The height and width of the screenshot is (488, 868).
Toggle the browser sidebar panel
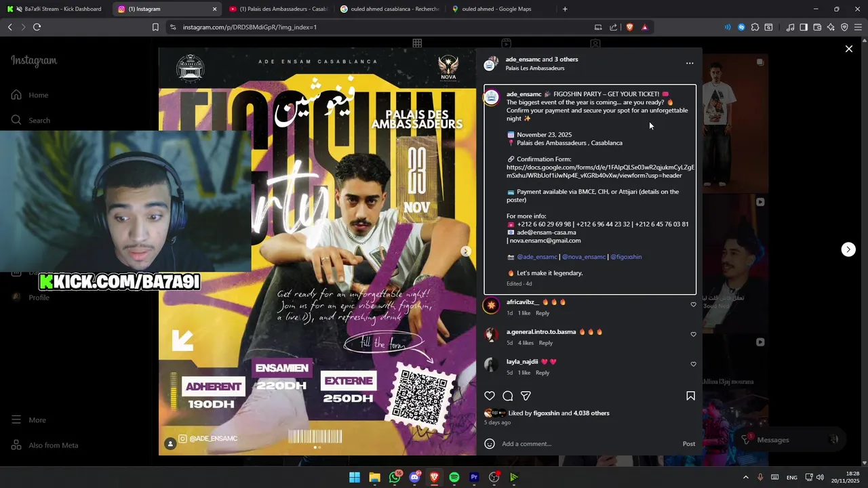[804, 27]
